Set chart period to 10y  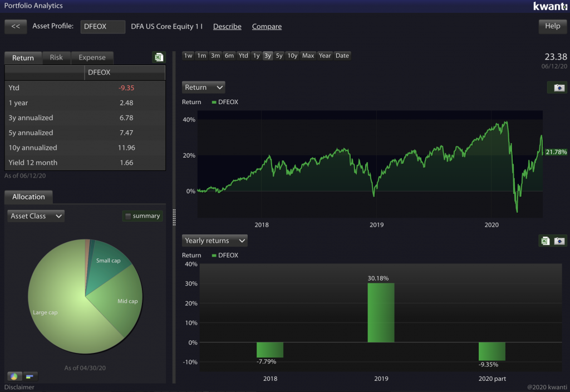[292, 56]
